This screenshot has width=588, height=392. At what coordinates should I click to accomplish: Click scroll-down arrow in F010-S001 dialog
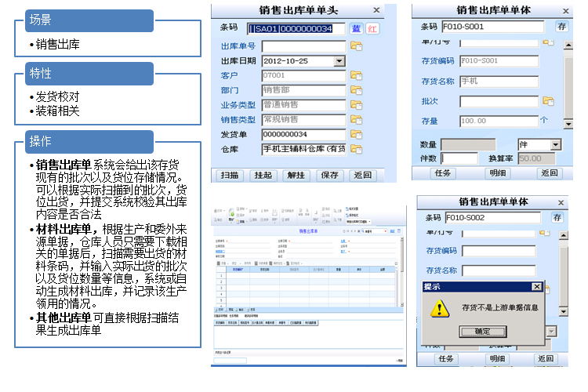tap(568, 124)
